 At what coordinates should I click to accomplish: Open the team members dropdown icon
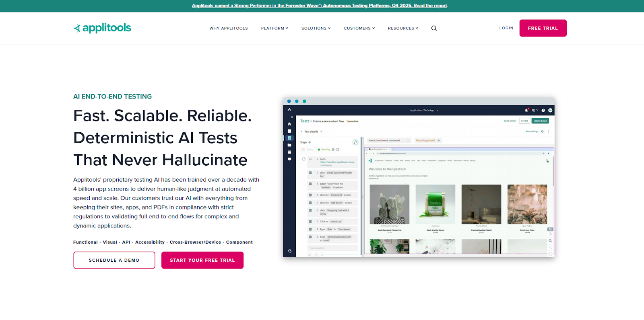click(x=535, y=110)
